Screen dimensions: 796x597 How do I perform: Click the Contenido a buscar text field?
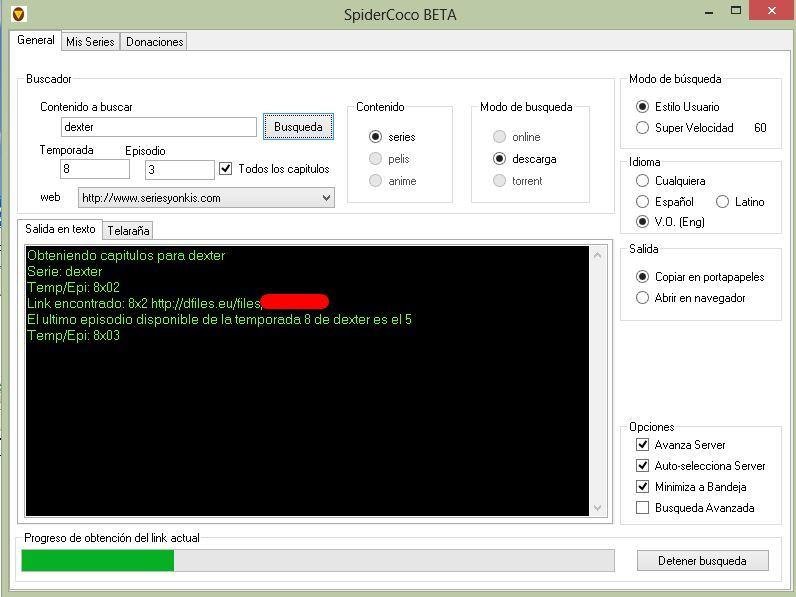159,127
